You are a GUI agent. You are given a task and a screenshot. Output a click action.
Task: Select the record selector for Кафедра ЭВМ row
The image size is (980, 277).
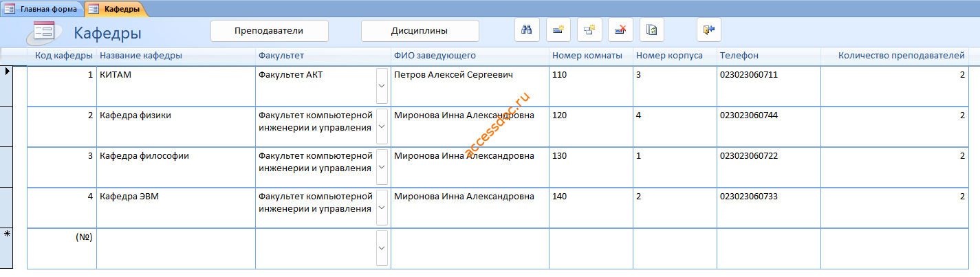tap(7, 208)
